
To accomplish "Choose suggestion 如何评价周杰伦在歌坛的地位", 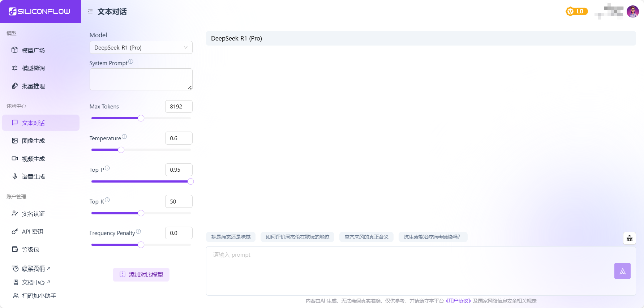I will pyautogui.click(x=297, y=237).
